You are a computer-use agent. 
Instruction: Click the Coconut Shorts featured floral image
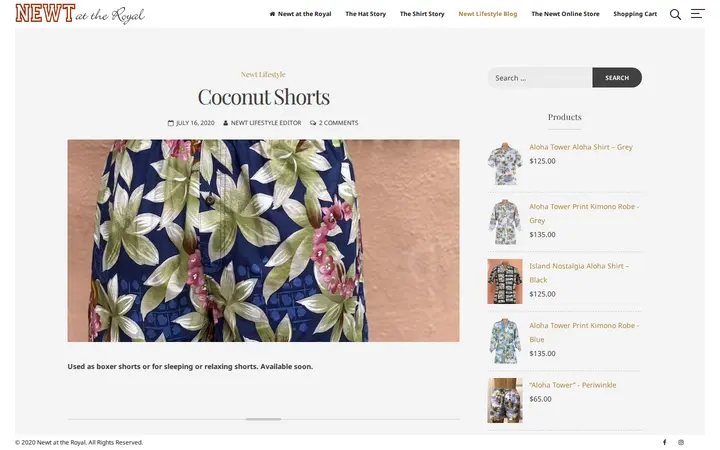(x=263, y=241)
